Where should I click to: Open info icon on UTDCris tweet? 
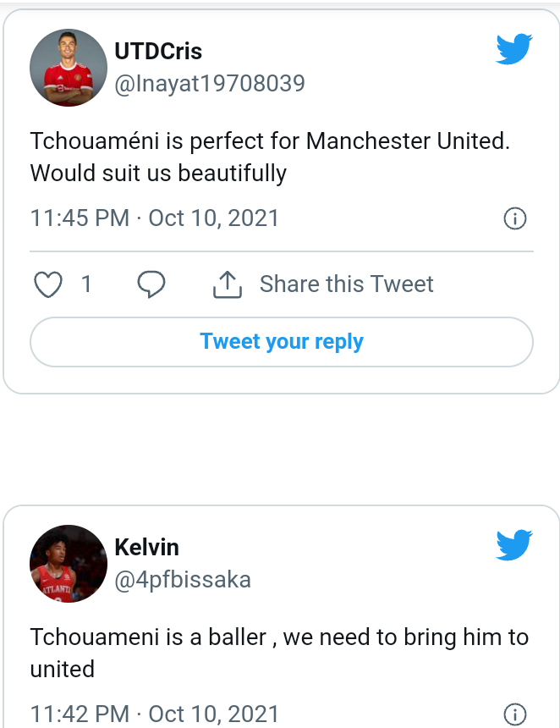coord(515,218)
